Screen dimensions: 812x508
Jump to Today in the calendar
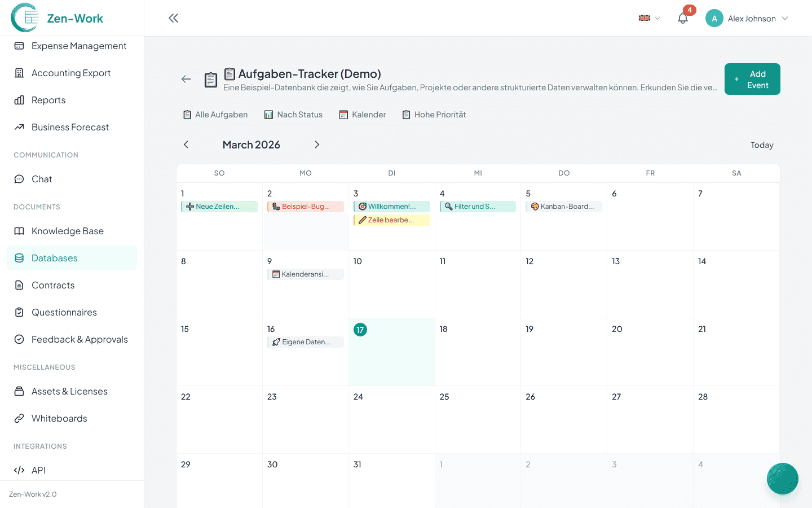[x=762, y=145]
